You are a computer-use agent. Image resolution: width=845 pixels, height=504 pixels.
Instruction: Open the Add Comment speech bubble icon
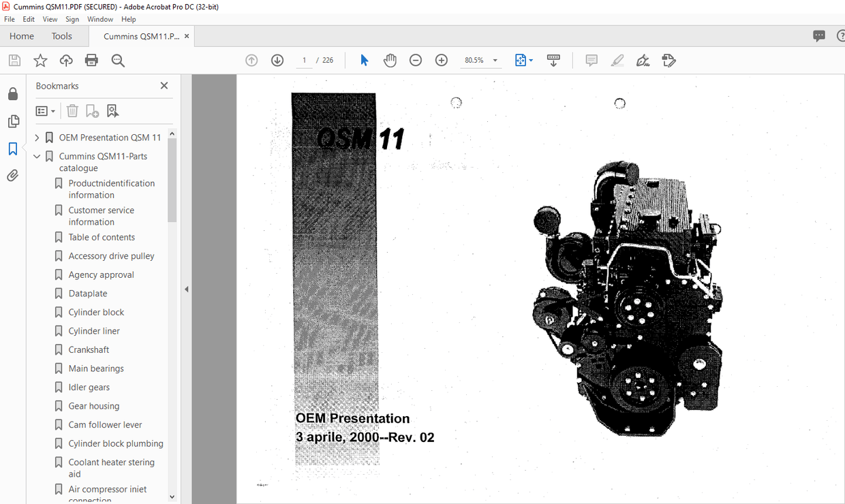coord(591,60)
